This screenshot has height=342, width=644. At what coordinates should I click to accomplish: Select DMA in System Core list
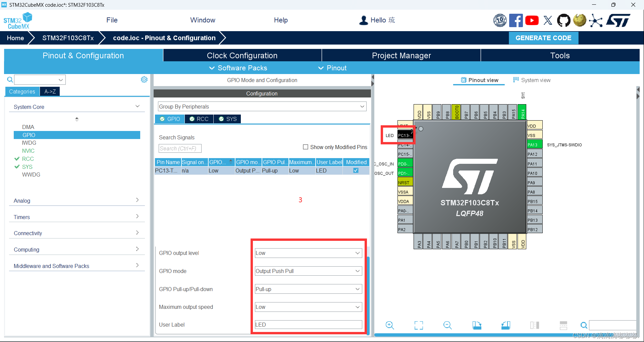(x=28, y=127)
